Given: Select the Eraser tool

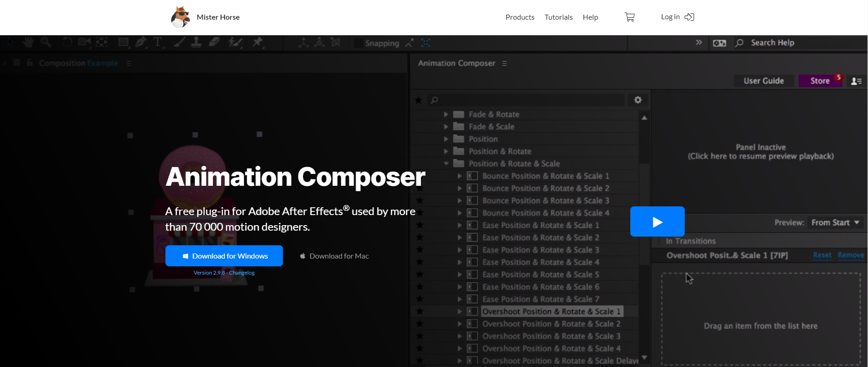Looking at the screenshot, I should pos(214,43).
